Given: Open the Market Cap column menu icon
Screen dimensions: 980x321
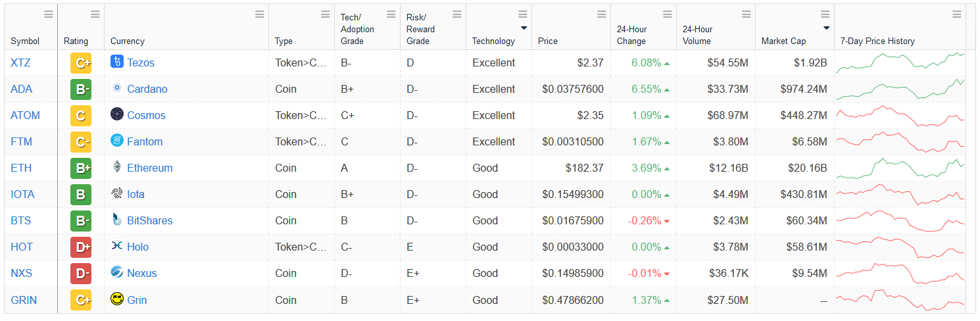Looking at the screenshot, I should (x=825, y=14).
